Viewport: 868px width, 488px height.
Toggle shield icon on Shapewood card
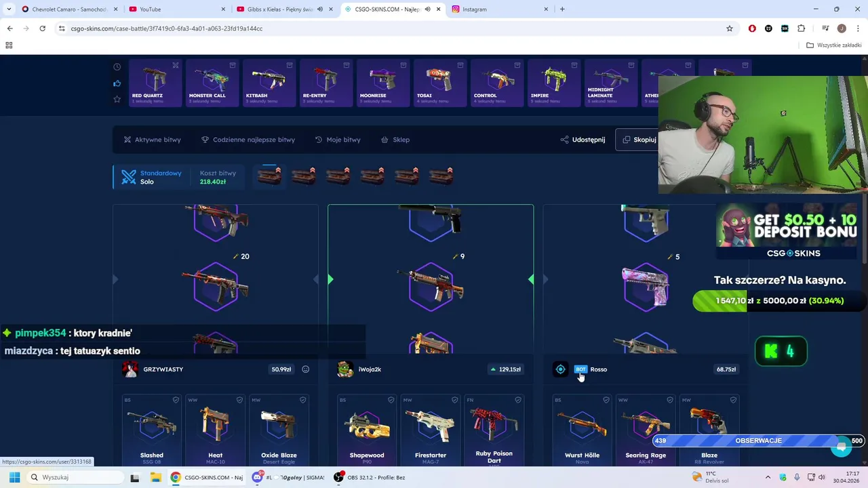391,400
